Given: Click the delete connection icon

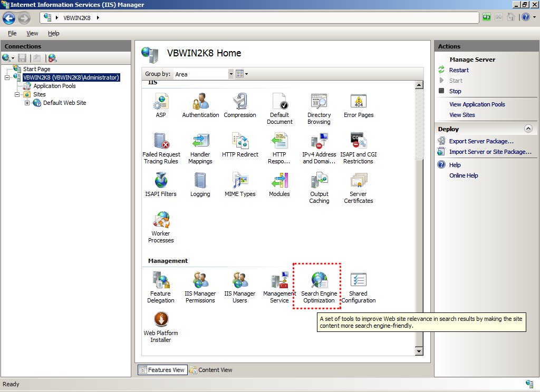Looking at the screenshot, I should pos(52,58).
